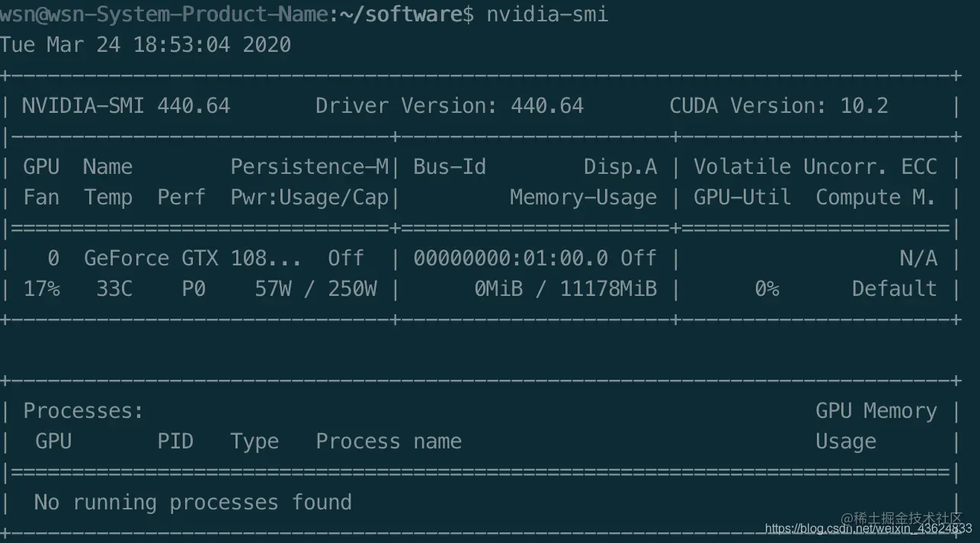Click the 57W / 250W power reading

point(315,289)
